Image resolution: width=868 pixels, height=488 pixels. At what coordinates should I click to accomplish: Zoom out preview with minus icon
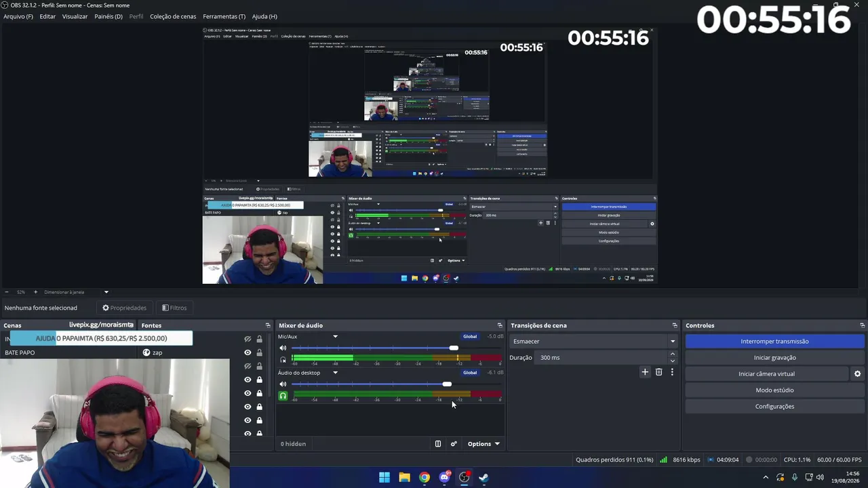tap(6, 292)
